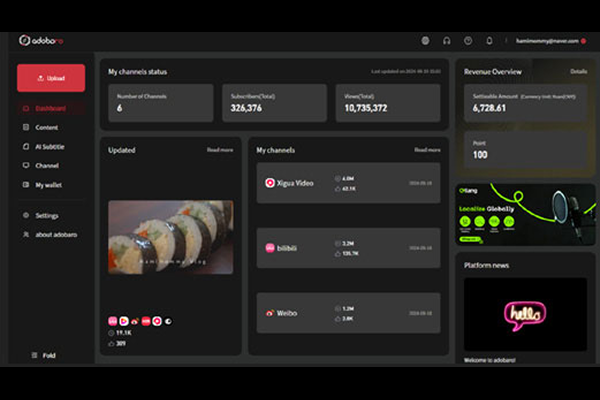This screenshot has width=600, height=400.
Task: Click the red Upload button
Action: [51, 77]
